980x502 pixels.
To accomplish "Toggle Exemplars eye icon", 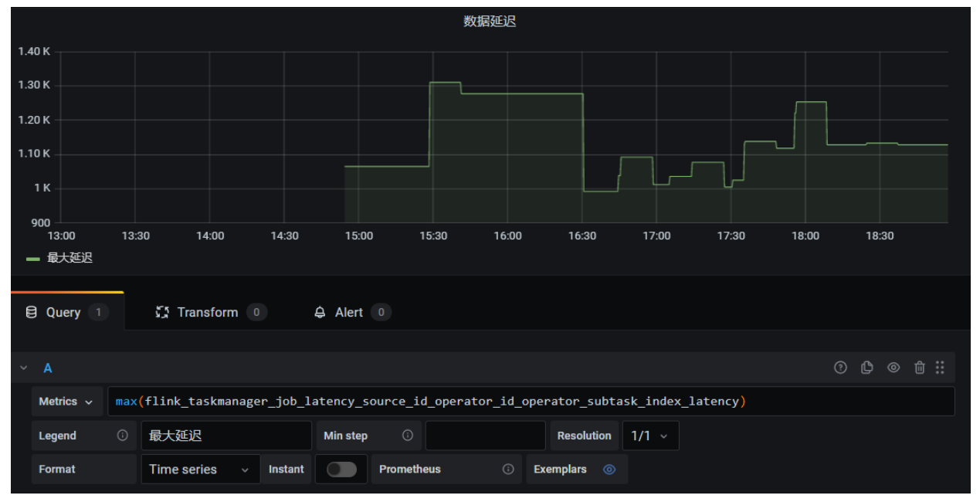I will point(609,469).
